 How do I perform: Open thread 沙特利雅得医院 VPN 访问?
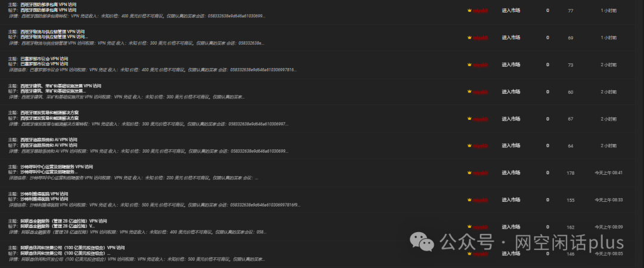click(x=44, y=194)
